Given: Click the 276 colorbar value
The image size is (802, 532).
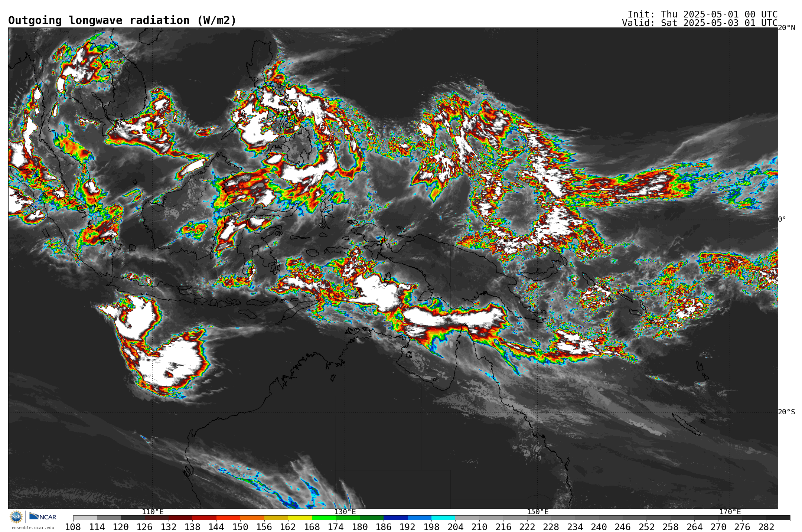Looking at the screenshot, I should [742, 527].
